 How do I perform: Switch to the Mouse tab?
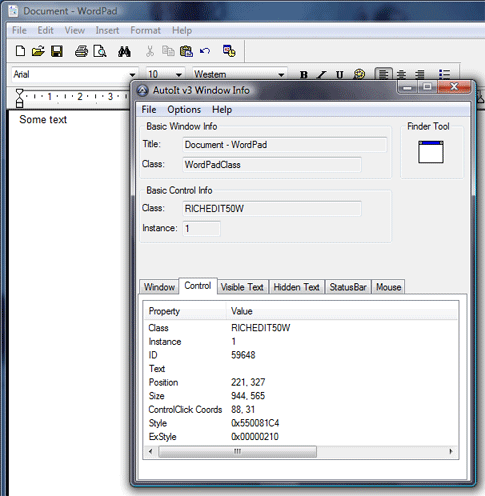click(x=388, y=287)
